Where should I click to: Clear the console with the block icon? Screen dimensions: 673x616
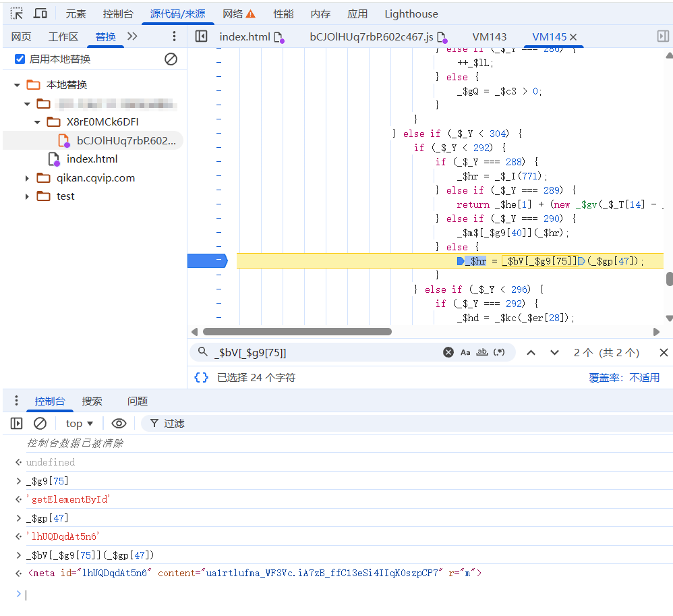tap(40, 423)
